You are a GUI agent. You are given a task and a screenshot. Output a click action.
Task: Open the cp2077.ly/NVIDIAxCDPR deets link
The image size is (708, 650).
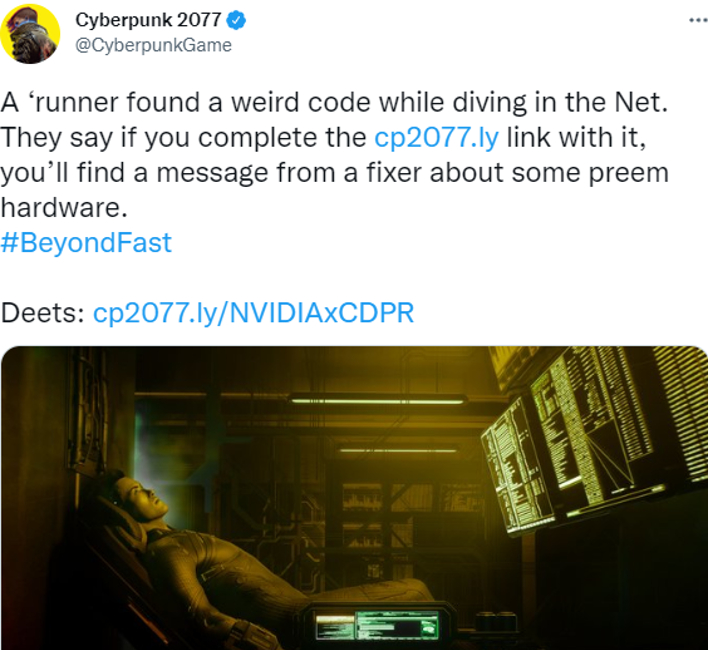tap(253, 312)
